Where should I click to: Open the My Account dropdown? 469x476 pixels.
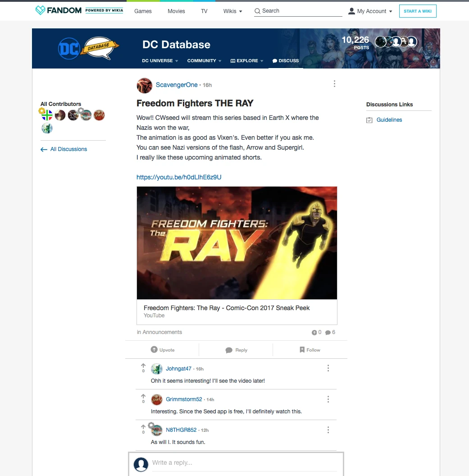[370, 11]
